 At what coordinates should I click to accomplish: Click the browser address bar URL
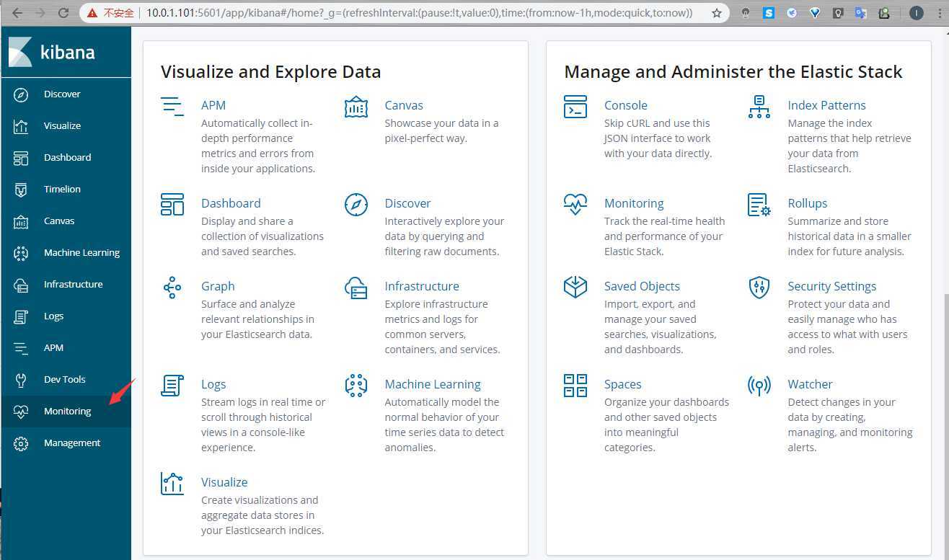pyautogui.click(x=419, y=13)
